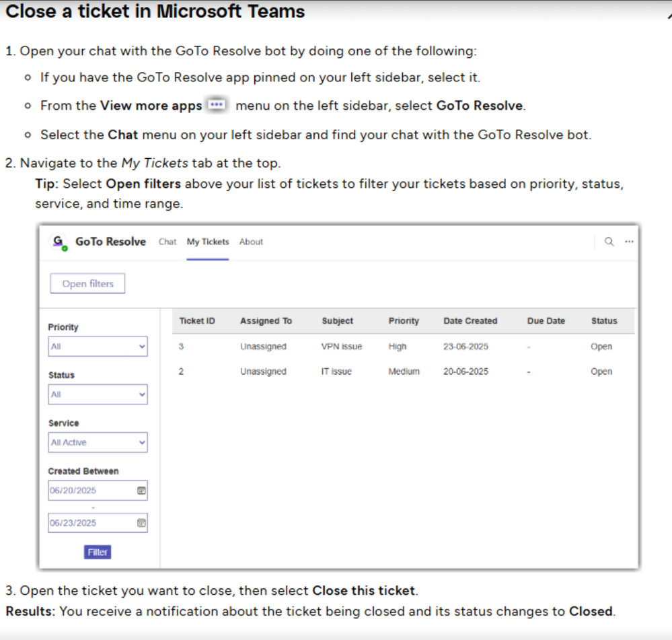672x640 pixels.
Task: Click Unassigned in the VPN issue row
Action: point(263,347)
